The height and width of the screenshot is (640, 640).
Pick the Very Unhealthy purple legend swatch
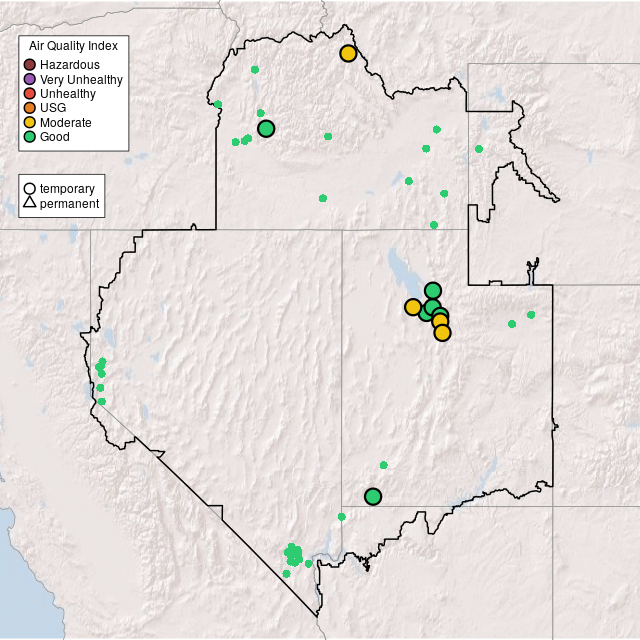click(x=30, y=79)
